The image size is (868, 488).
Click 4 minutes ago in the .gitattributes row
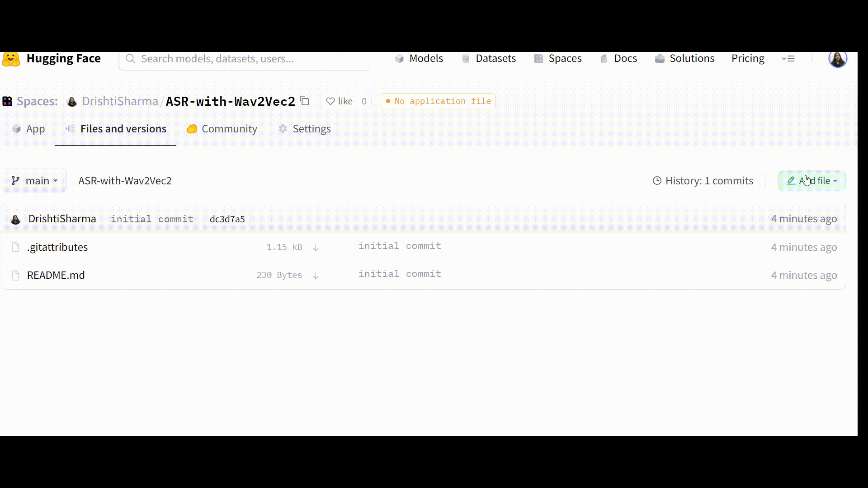[804, 247]
